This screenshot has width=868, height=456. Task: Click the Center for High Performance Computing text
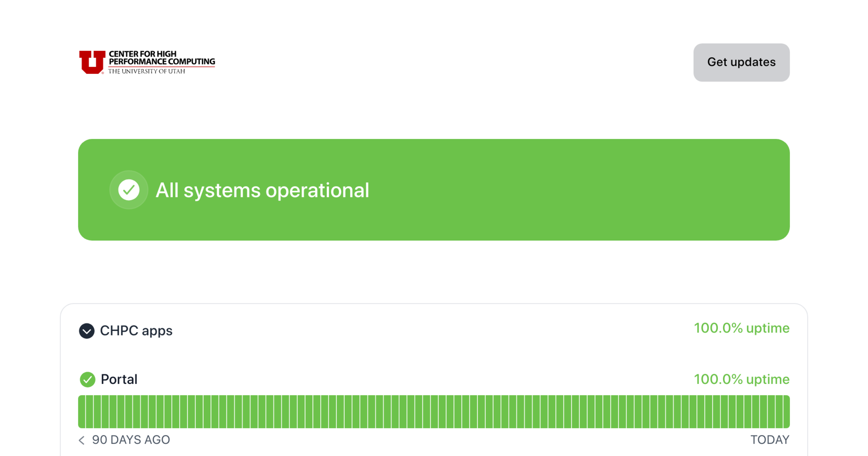(162, 58)
